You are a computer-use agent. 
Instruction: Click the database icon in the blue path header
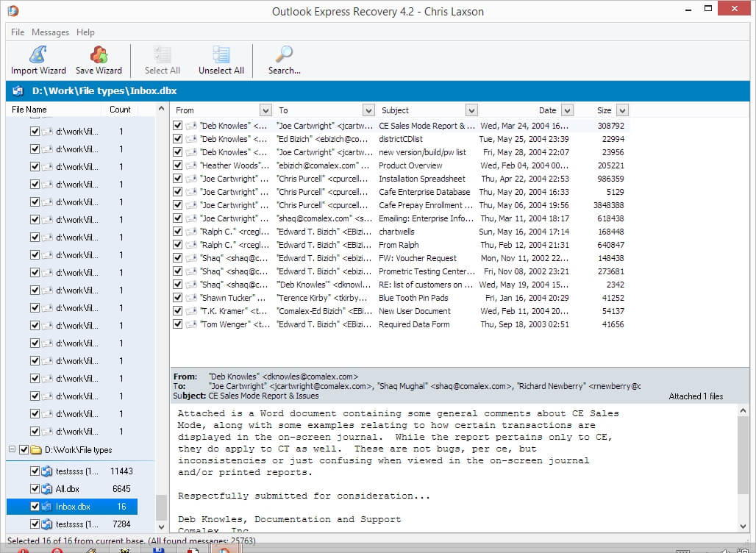click(18, 90)
